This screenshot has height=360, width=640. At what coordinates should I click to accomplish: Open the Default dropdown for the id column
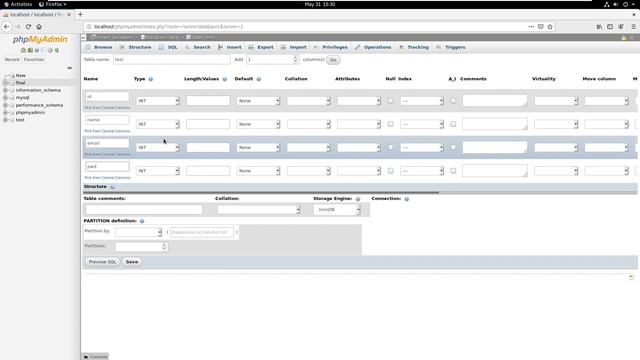tap(258, 101)
